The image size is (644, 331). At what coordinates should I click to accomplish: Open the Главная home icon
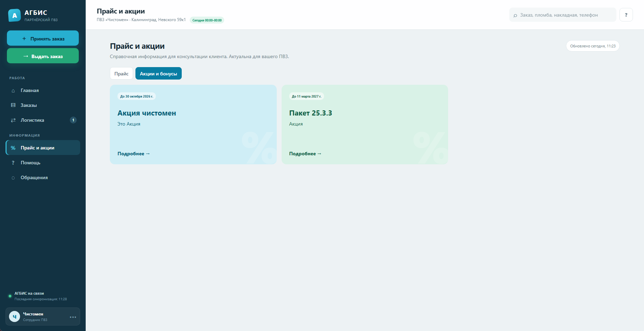point(13,91)
